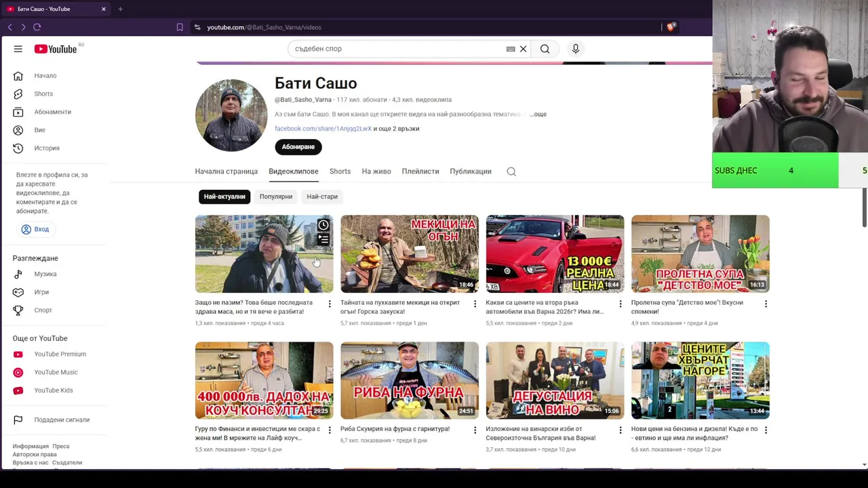The height and width of the screenshot is (488, 868).
Task: Click the address bar URL
Action: click(264, 27)
